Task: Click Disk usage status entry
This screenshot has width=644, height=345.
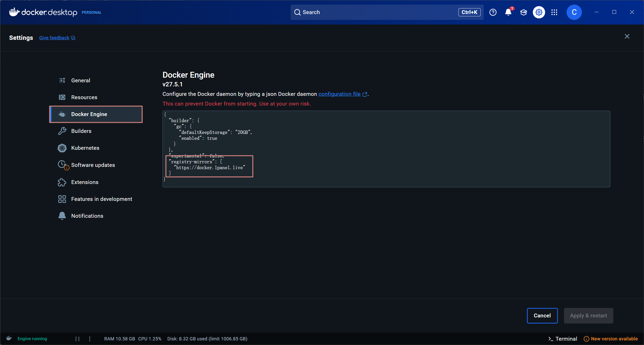Action: coord(207,339)
